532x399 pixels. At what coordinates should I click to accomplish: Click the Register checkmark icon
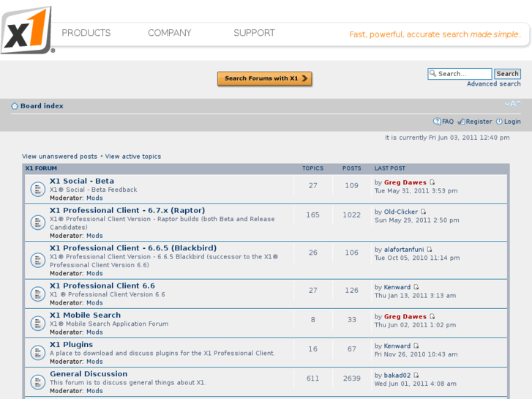pos(461,122)
